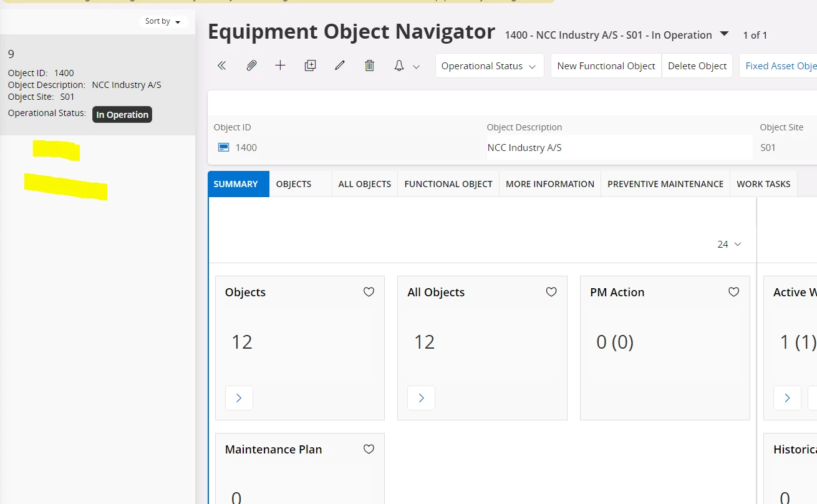Favorite the Objects card heart icon
The image size is (817, 504).
pyautogui.click(x=369, y=292)
